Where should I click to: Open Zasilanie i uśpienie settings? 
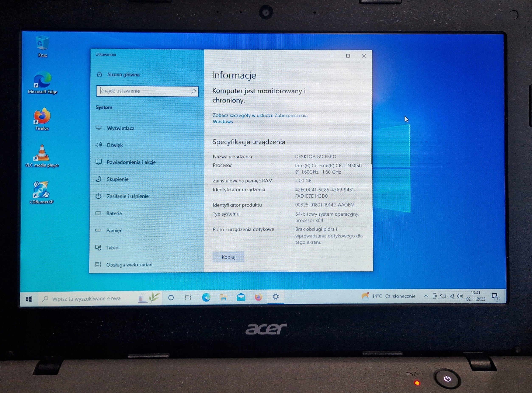(127, 196)
